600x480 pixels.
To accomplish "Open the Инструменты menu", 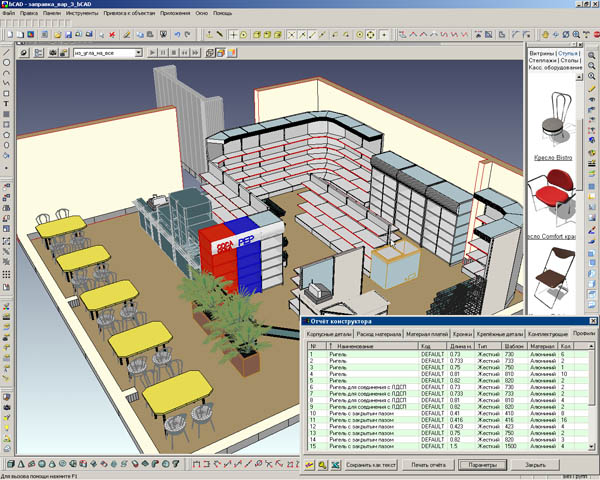I will click(x=82, y=13).
